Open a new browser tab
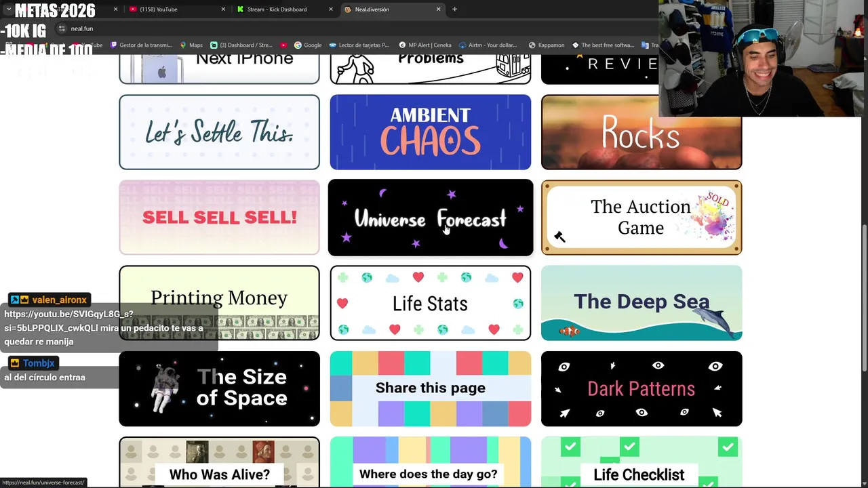 tap(454, 9)
